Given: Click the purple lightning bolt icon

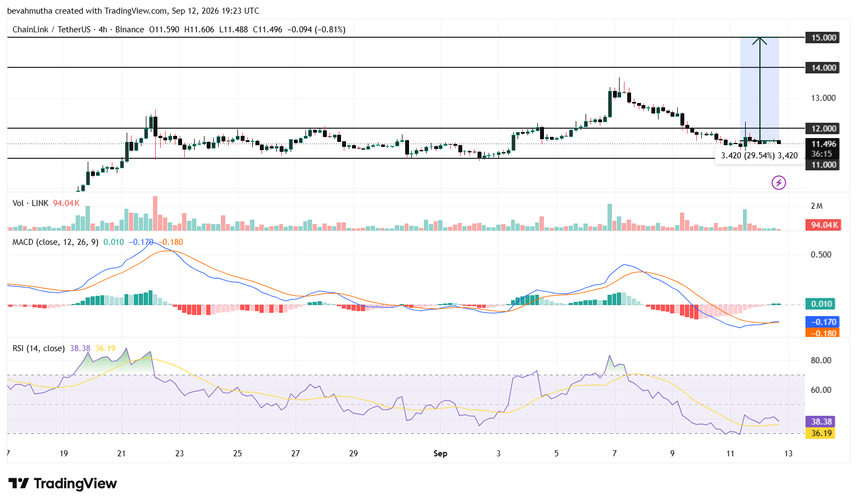Looking at the screenshot, I should click(x=779, y=182).
